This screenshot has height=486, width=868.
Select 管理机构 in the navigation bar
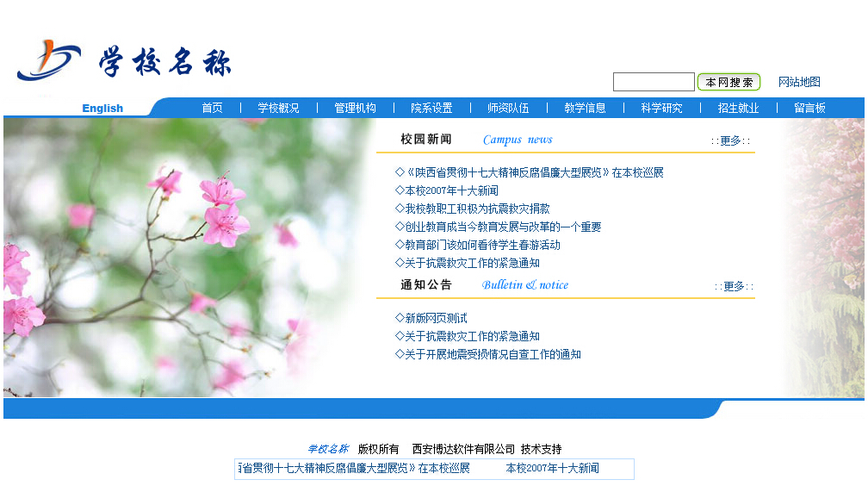[355, 108]
